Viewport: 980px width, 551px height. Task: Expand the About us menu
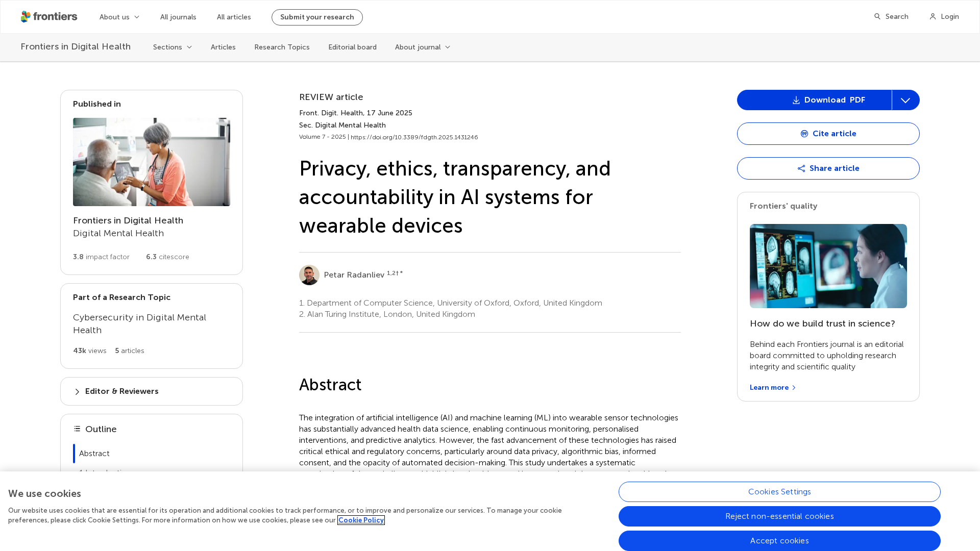tap(119, 17)
